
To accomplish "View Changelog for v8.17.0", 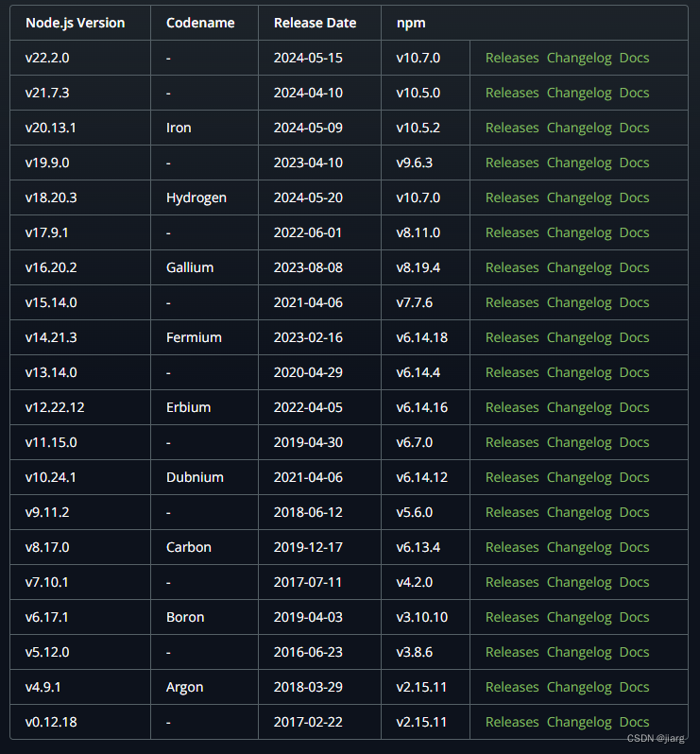I will click(579, 548).
